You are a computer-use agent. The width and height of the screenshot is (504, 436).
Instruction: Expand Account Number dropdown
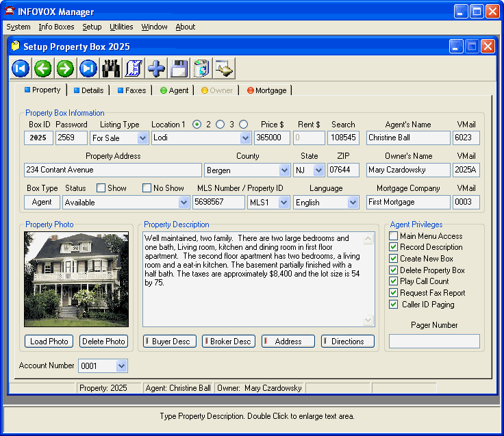[x=121, y=366]
